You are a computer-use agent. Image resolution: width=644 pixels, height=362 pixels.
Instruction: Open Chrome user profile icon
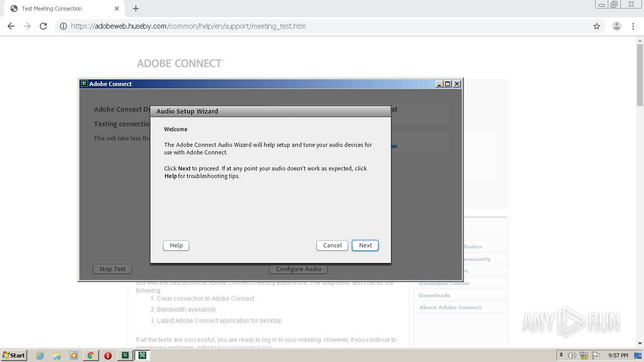click(617, 26)
